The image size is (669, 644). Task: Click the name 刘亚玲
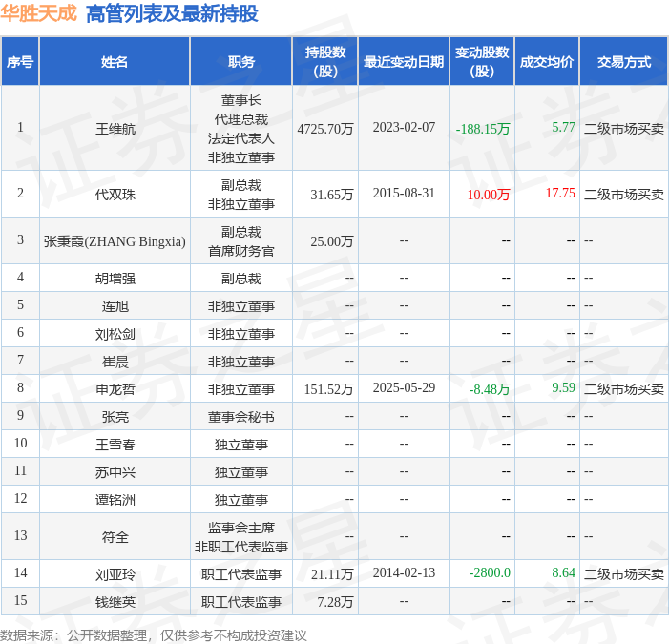(115, 574)
